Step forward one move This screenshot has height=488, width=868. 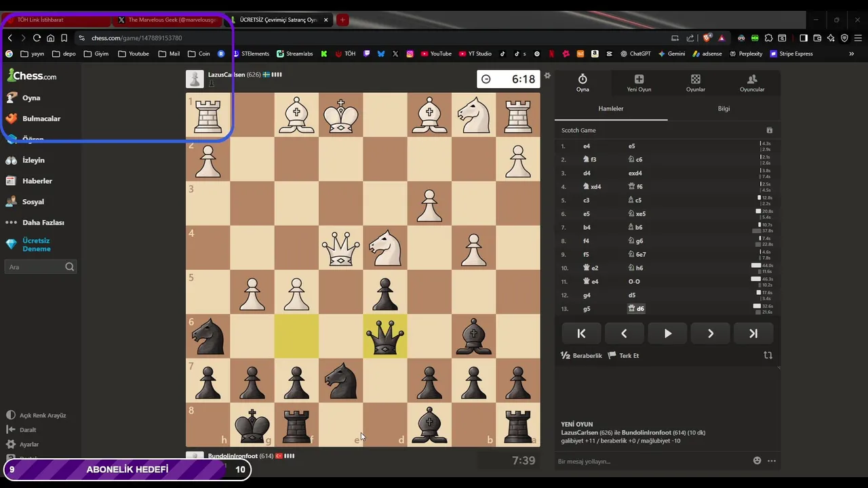pyautogui.click(x=710, y=333)
